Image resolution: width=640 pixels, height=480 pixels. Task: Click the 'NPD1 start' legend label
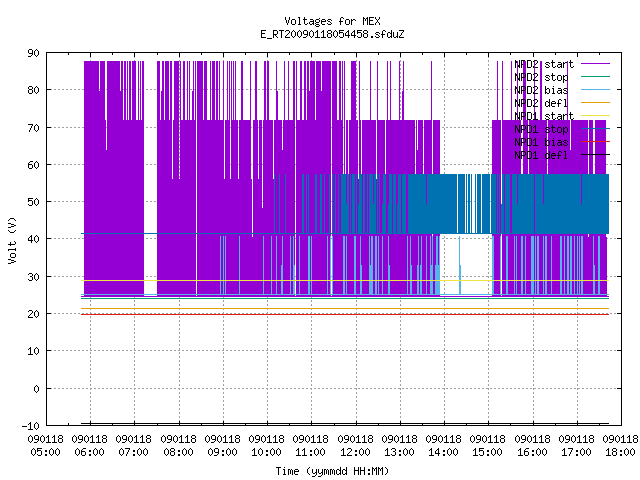coord(544,116)
